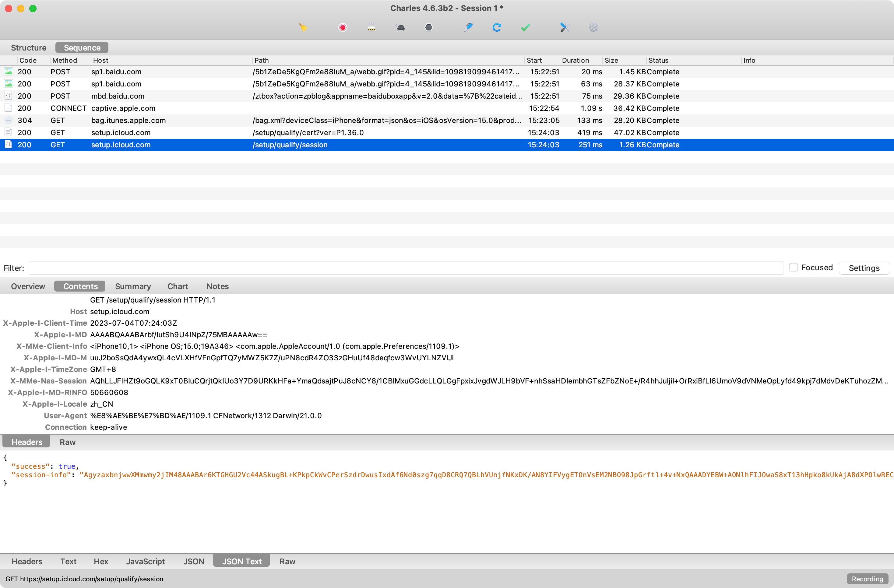Screen dimensions: 894x588
Task: Click 1.09 s duration cell
Action: 591,108
